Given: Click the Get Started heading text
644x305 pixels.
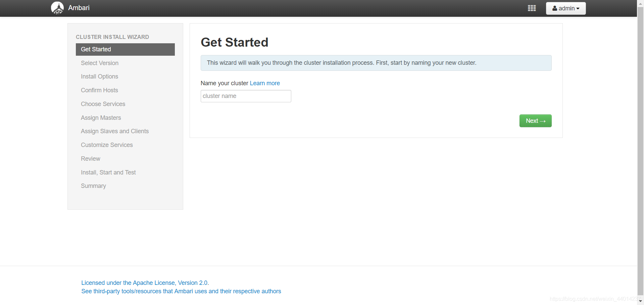Looking at the screenshot, I should pos(235,42).
